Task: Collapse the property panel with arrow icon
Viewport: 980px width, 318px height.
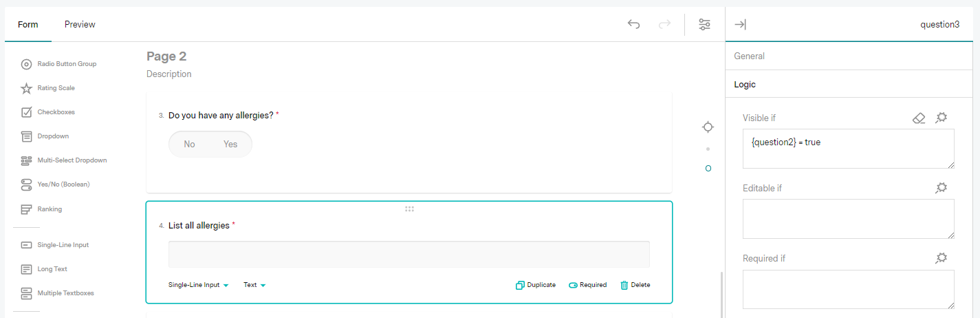Action: tap(740, 25)
